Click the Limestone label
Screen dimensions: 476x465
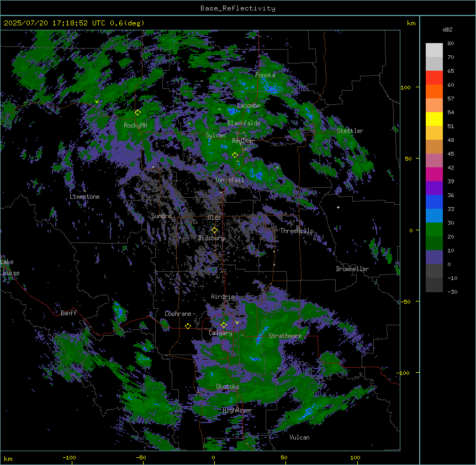point(84,197)
